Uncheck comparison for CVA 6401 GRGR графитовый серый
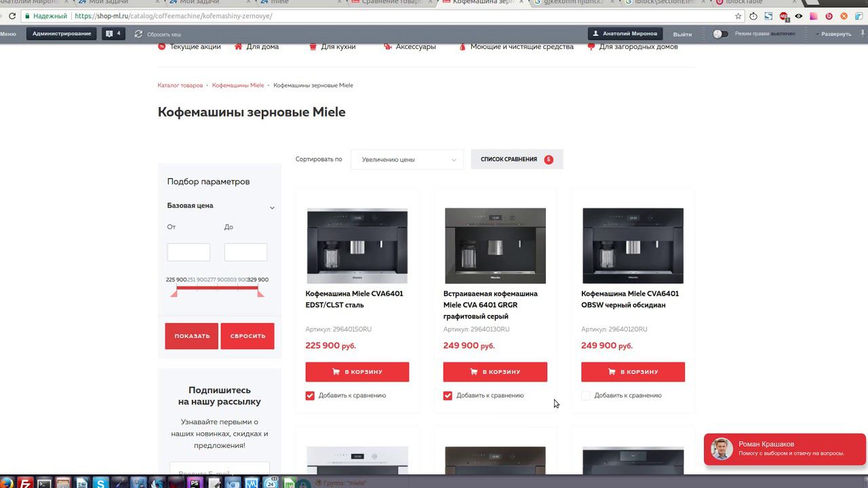 coord(448,396)
